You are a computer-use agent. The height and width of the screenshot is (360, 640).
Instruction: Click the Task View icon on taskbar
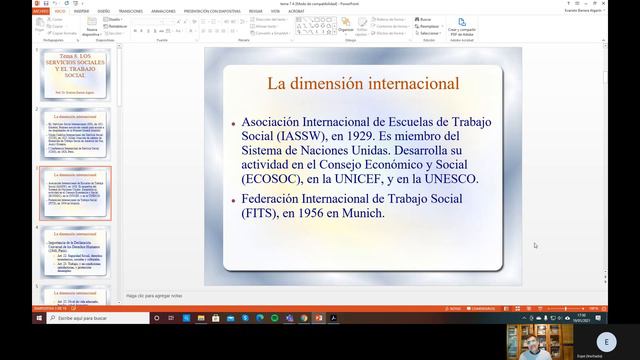click(171, 318)
